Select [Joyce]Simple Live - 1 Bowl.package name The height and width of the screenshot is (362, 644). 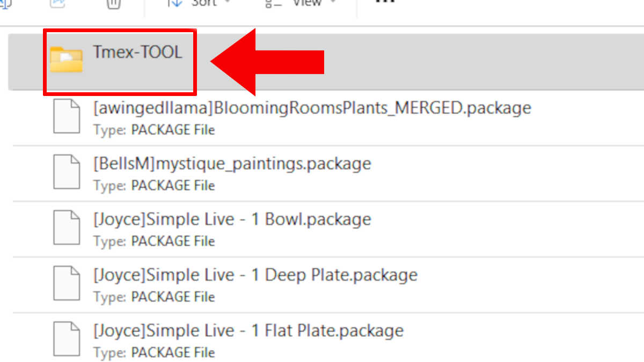(x=232, y=219)
